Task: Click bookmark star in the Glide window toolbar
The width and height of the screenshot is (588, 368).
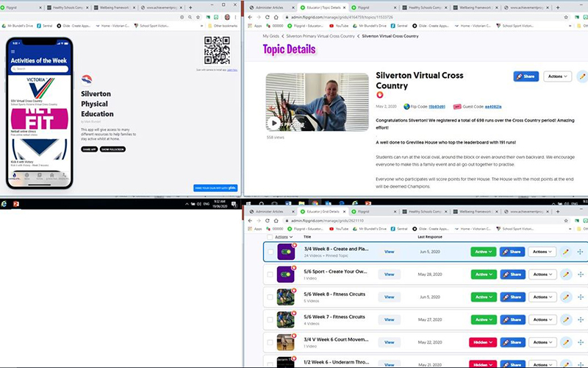Action: [x=198, y=17]
